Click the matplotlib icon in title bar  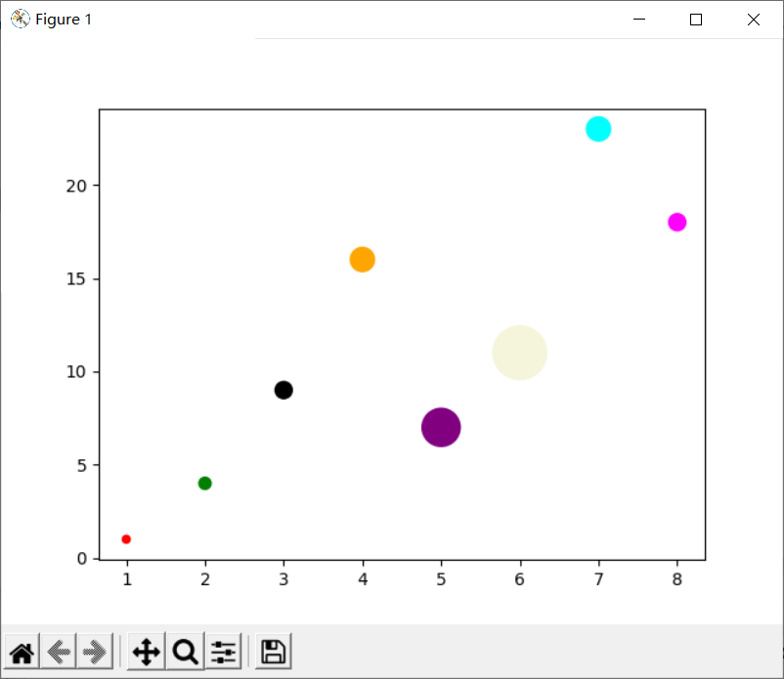pyautogui.click(x=20, y=19)
